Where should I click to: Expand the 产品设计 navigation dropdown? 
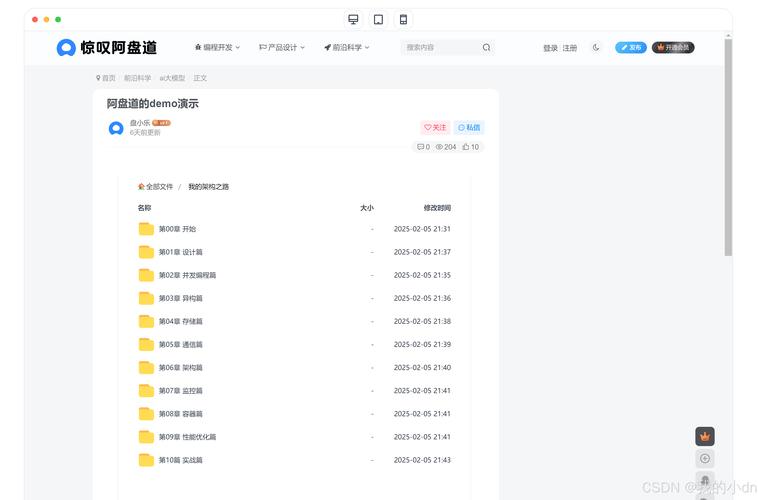click(282, 47)
